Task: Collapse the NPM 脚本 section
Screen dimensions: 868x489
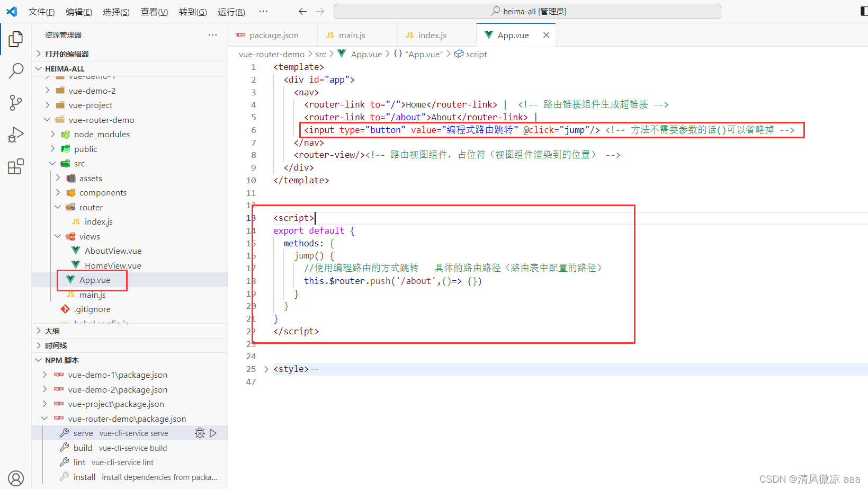Action: (x=130, y=360)
